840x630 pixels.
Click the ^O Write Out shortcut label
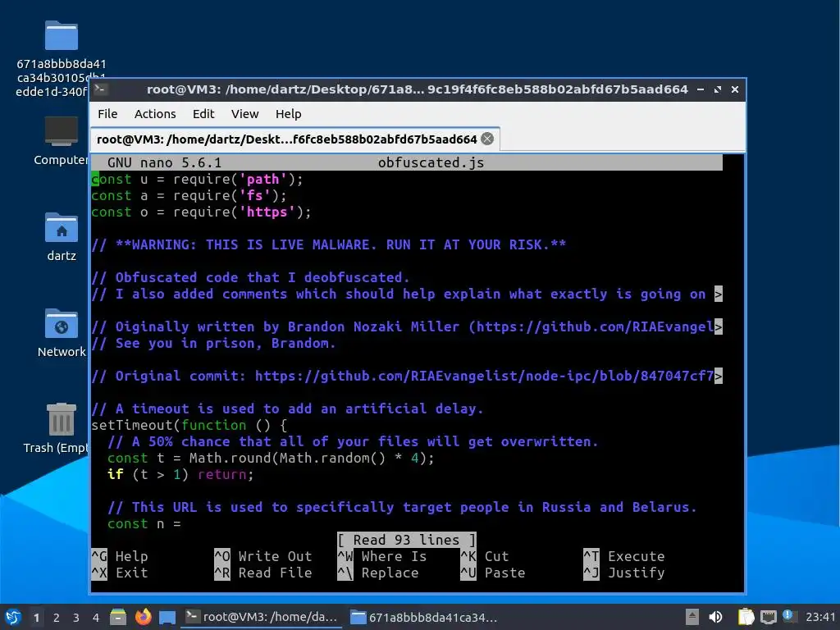point(263,557)
